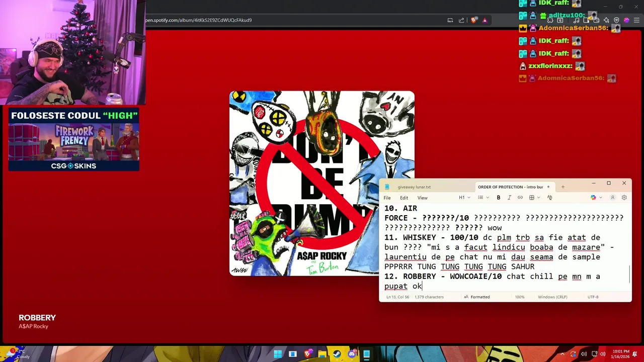
Task: Open browser extensions puzzle icon
Action: pyautogui.click(x=550, y=21)
